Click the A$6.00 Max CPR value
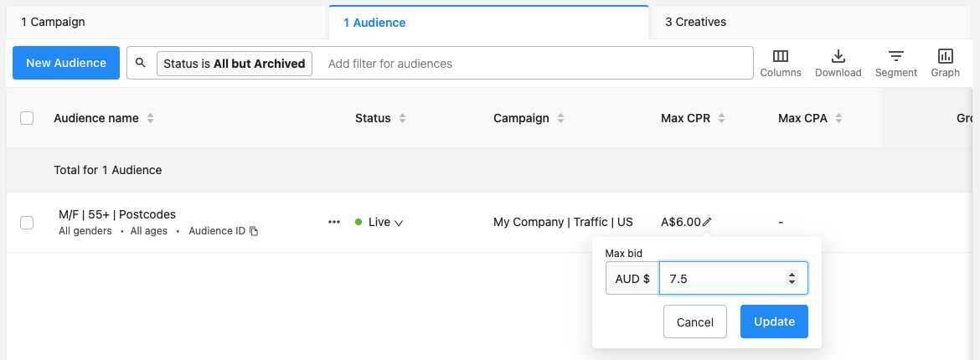The height and width of the screenshot is (360, 980). coord(681,222)
